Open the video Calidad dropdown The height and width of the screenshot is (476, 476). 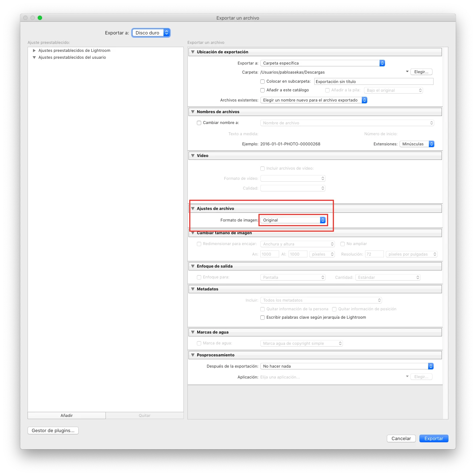pyautogui.click(x=293, y=188)
